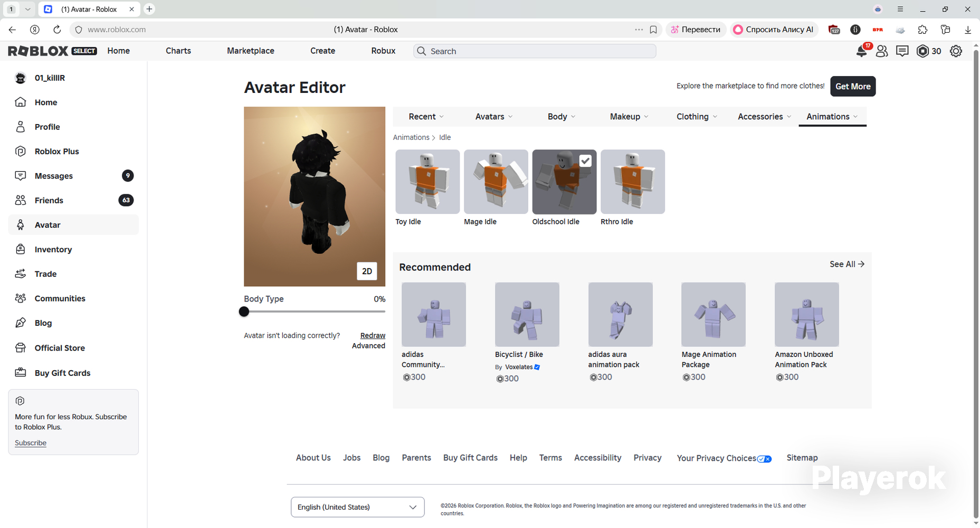Image resolution: width=980 pixels, height=528 pixels.
Task: Open the friends icon in top bar
Action: [x=882, y=51]
